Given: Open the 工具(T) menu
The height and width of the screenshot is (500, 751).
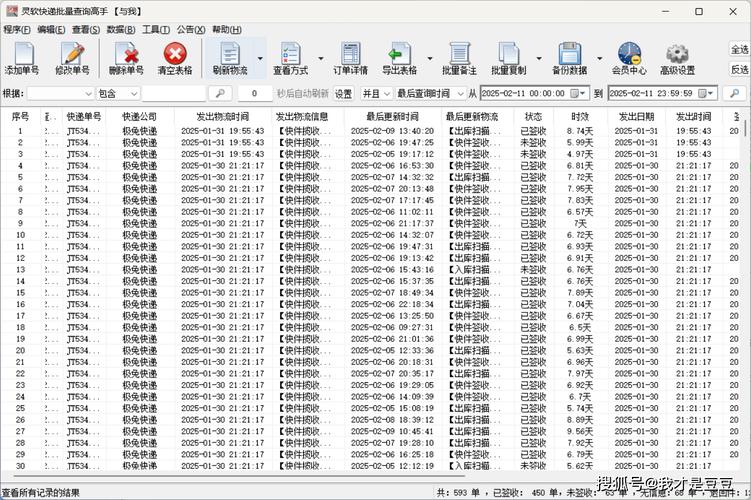Looking at the screenshot, I should [156, 30].
